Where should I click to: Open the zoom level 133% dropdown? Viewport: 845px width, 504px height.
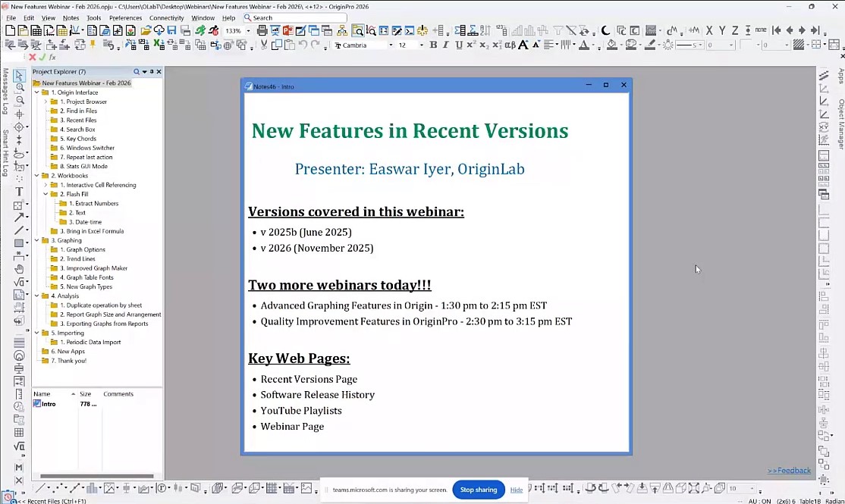[249, 31]
